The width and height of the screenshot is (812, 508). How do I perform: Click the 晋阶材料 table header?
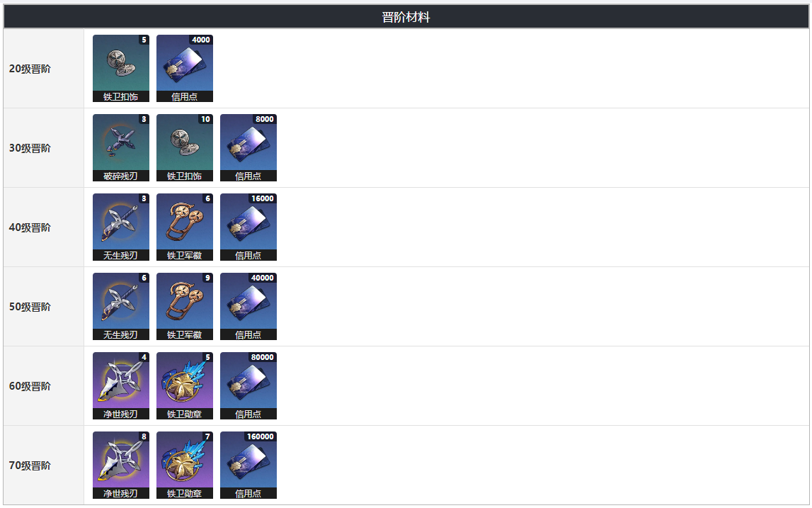(x=406, y=17)
